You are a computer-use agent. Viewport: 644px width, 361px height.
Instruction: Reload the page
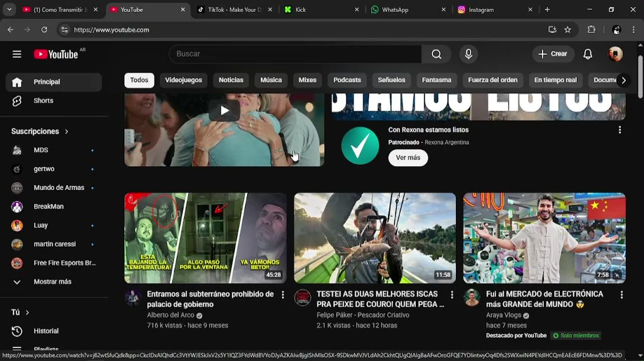[44, 30]
